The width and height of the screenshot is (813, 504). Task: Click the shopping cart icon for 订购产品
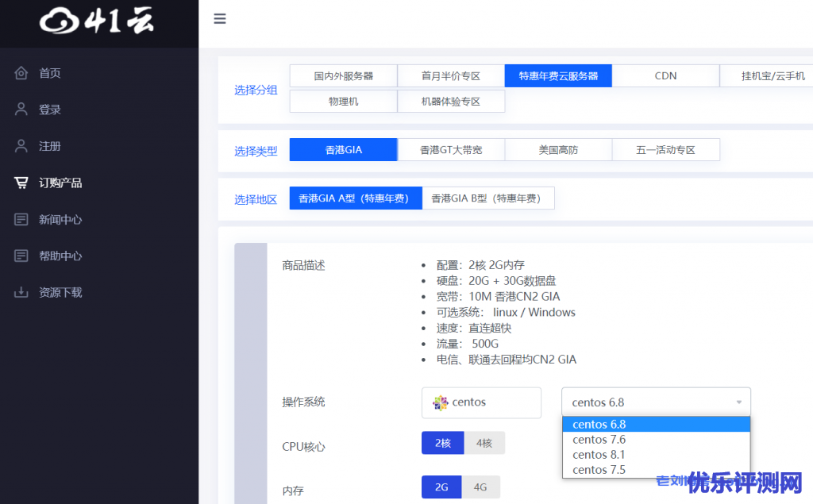(21, 183)
